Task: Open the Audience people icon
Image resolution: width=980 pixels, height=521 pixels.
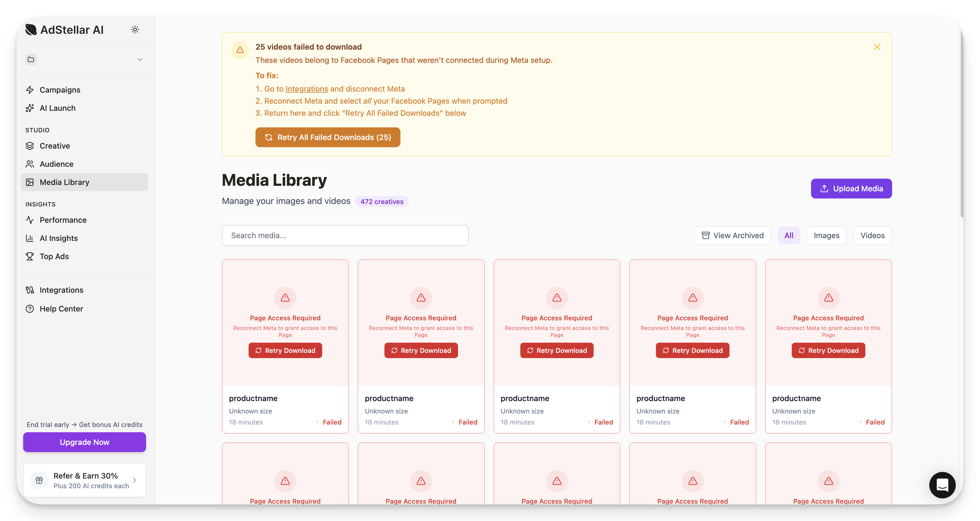Action: [30, 164]
